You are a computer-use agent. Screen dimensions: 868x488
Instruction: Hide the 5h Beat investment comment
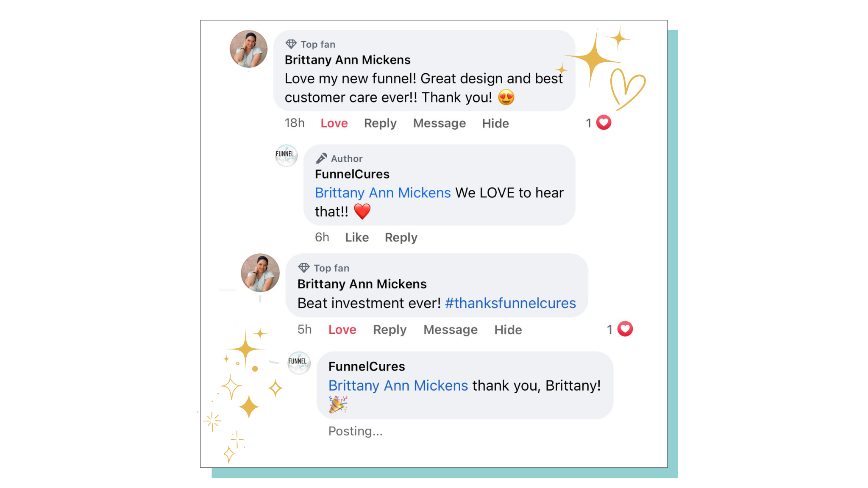click(508, 330)
